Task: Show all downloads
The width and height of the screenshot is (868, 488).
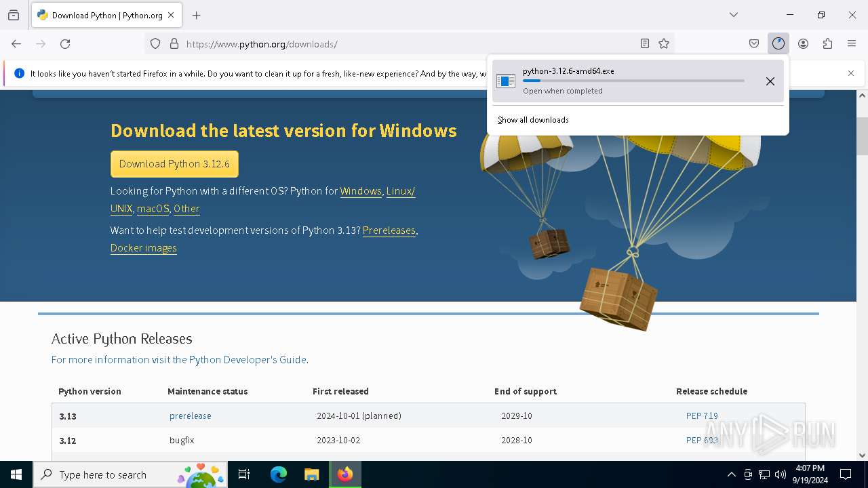Action: 533,120
